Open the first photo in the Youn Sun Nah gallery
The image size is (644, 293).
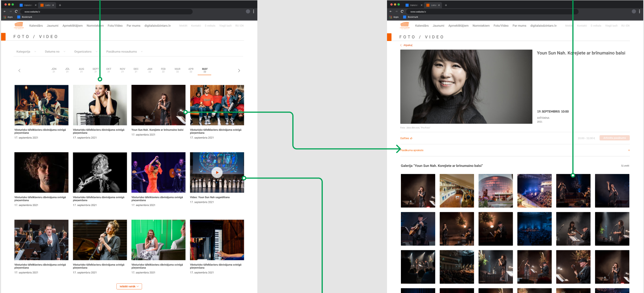click(418, 191)
